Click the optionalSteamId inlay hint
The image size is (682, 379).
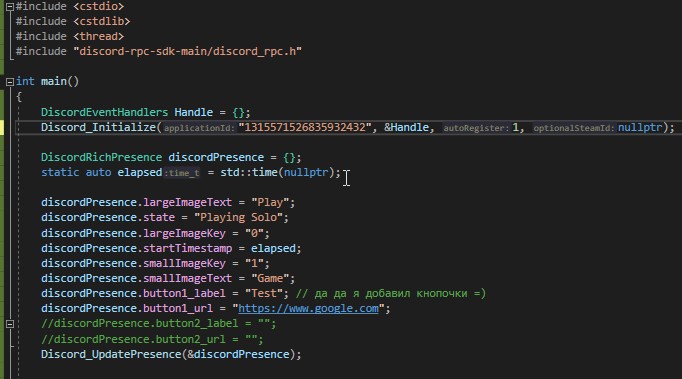[x=574, y=128]
